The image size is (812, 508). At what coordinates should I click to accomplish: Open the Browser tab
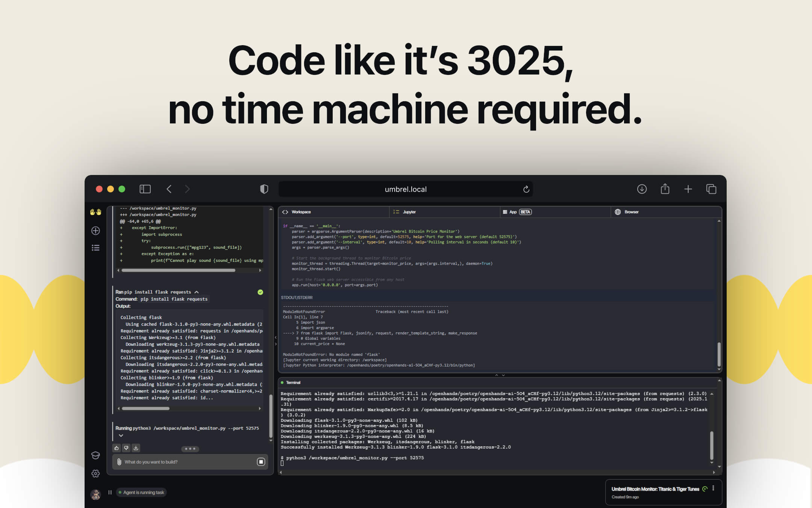[631, 212]
